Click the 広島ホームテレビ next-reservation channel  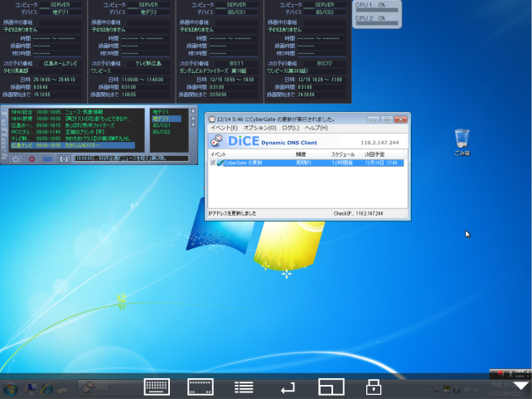coord(60,64)
